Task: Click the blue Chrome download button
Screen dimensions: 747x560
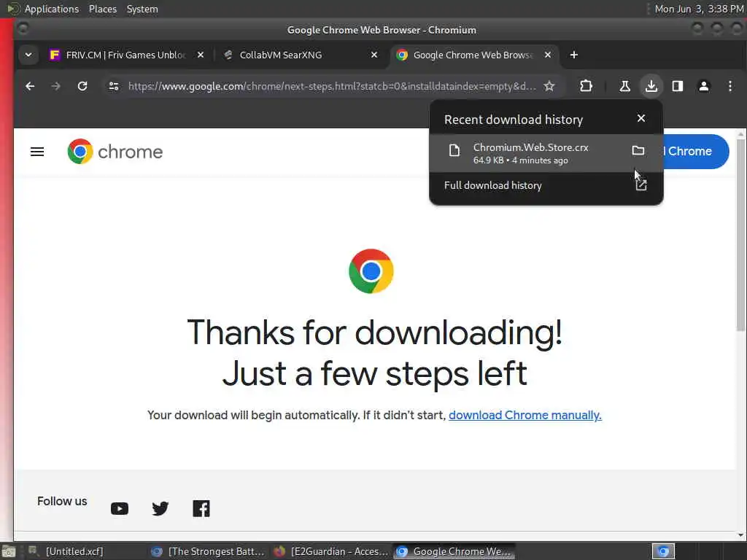Action: tap(696, 152)
